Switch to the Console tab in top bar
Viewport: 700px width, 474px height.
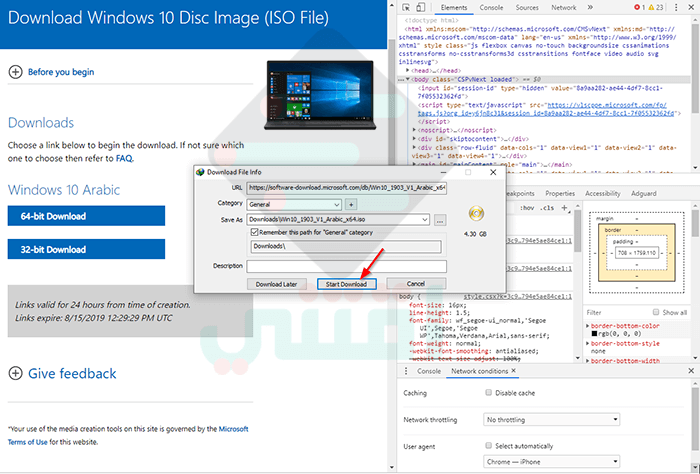(491, 8)
